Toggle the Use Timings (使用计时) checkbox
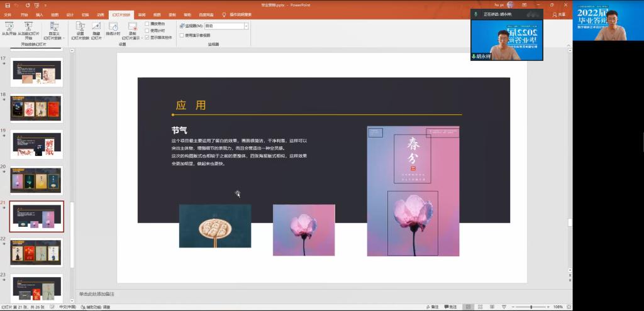Image resolution: width=644 pixels, height=311 pixels. tap(148, 30)
